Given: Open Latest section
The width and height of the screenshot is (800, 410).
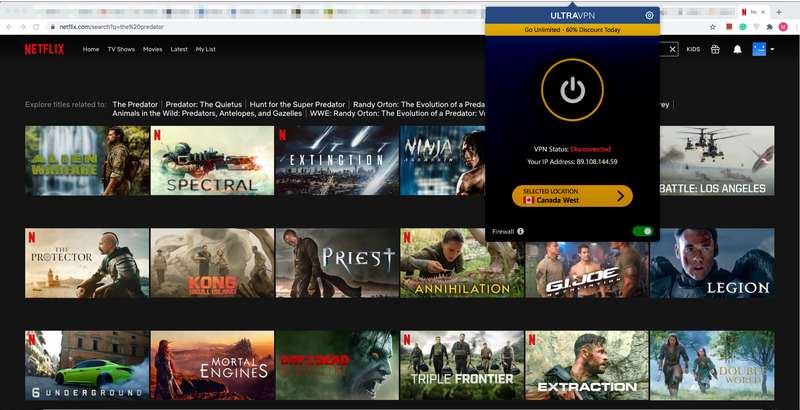Looking at the screenshot, I should tap(179, 49).
